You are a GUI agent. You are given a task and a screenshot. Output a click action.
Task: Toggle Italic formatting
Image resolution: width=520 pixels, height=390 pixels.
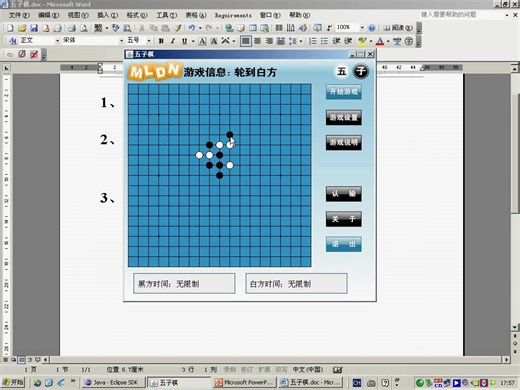173,41
